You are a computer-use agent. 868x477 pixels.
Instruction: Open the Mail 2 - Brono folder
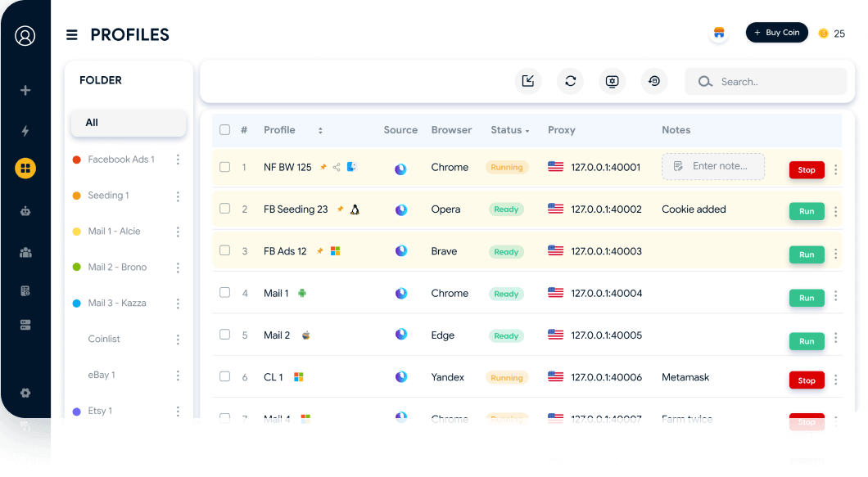(x=117, y=268)
